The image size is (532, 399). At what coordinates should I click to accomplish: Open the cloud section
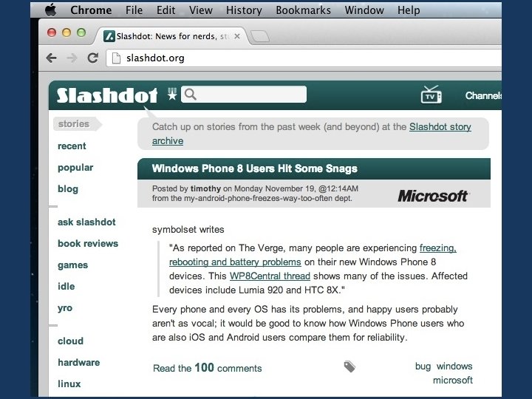click(x=70, y=341)
